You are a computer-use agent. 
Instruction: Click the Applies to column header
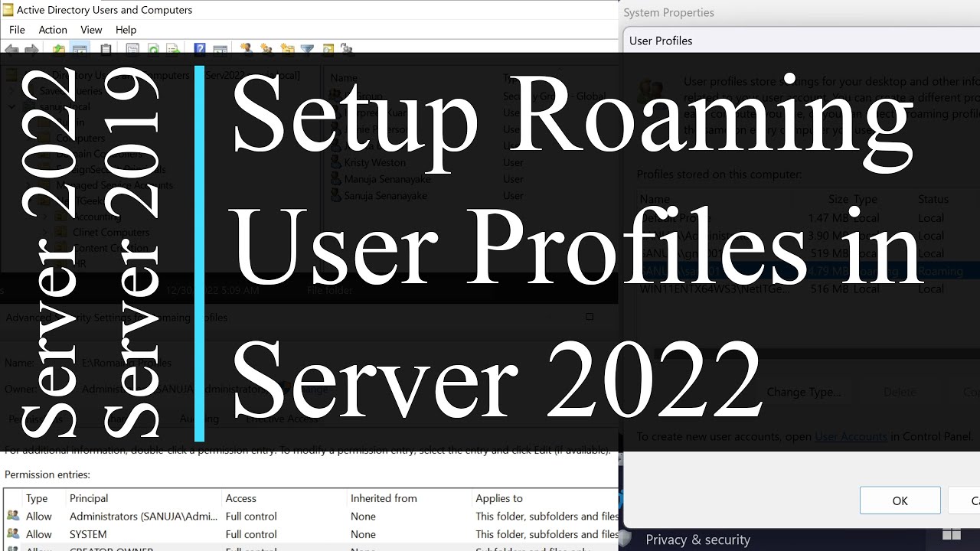click(499, 498)
